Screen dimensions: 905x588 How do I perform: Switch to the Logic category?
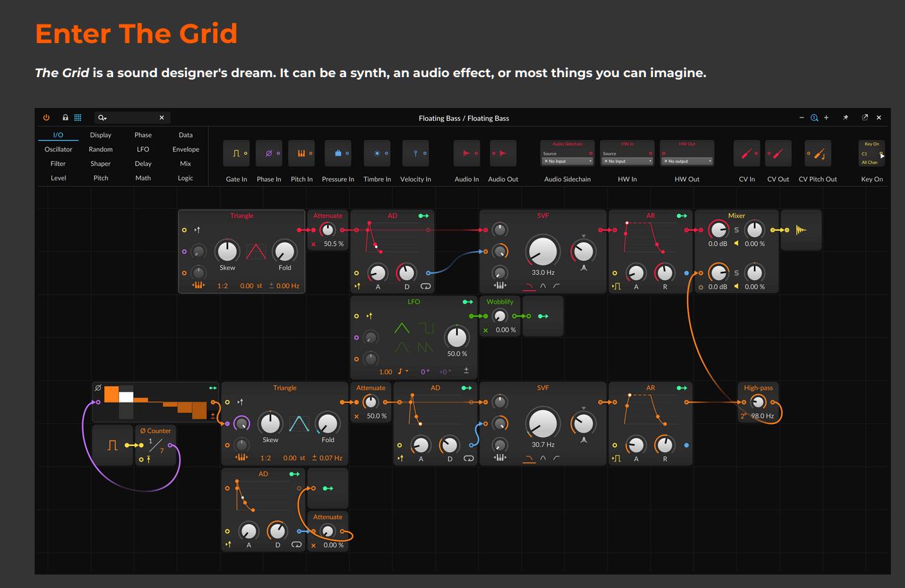pos(186,178)
